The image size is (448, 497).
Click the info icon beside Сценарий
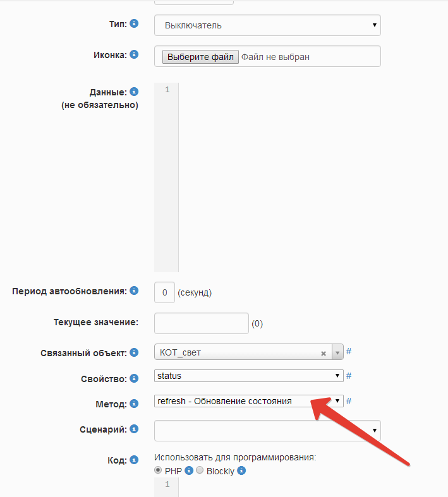click(x=133, y=429)
